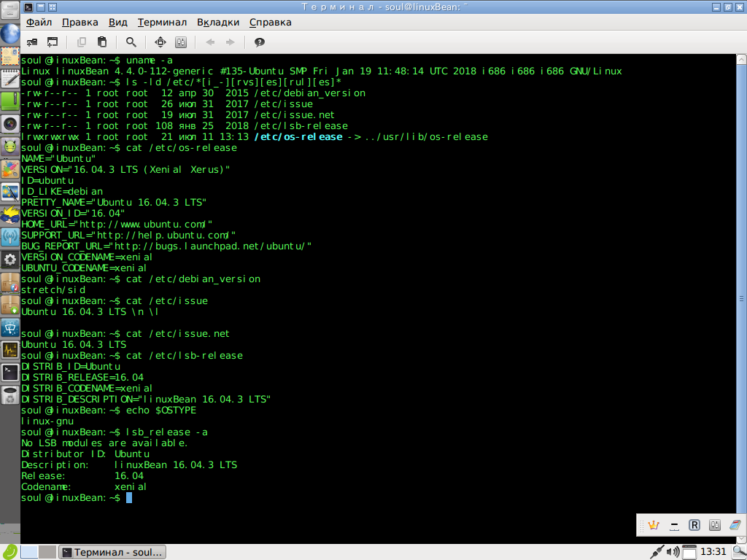The width and height of the screenshot is (747, 560).
Task: Click the next tab right arrow
Action: 230,42
